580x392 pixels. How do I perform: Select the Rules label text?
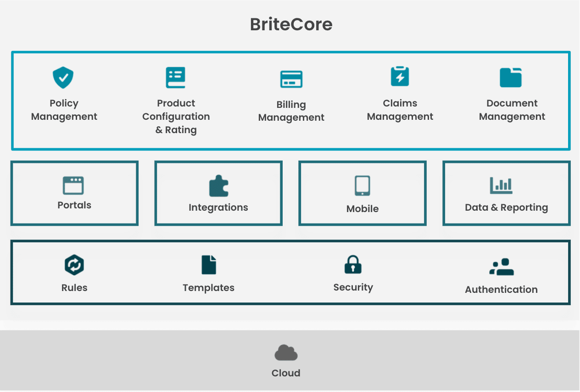pos(74,288)
